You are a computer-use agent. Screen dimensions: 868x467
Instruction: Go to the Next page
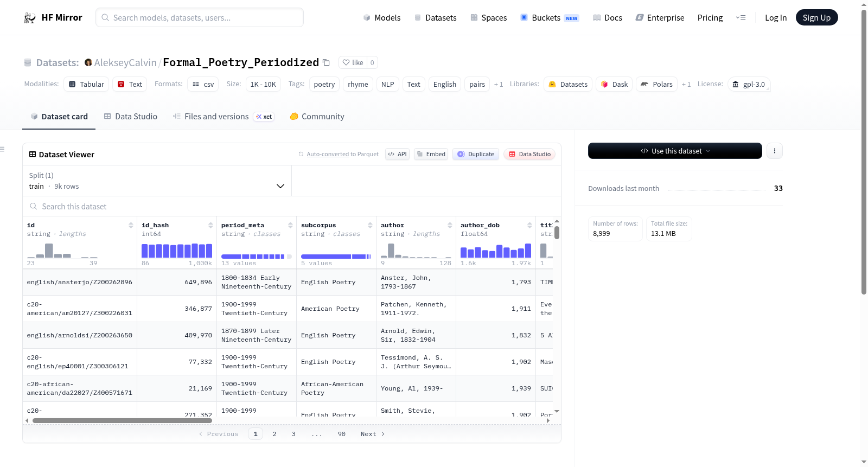pos(372,434)
